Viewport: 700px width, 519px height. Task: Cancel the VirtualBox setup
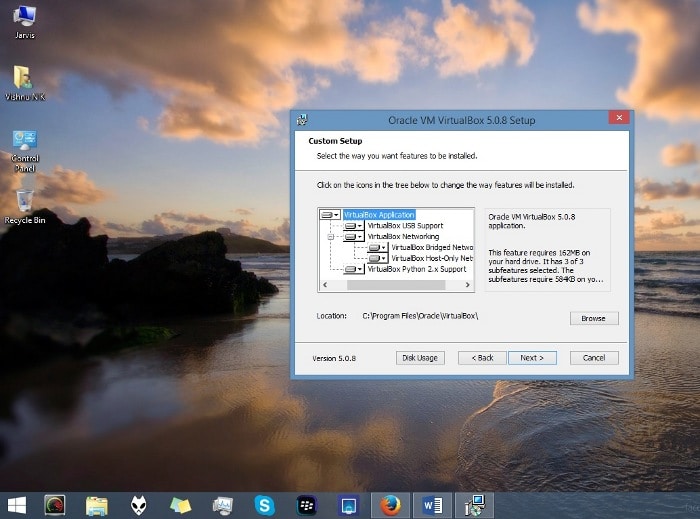594,357
